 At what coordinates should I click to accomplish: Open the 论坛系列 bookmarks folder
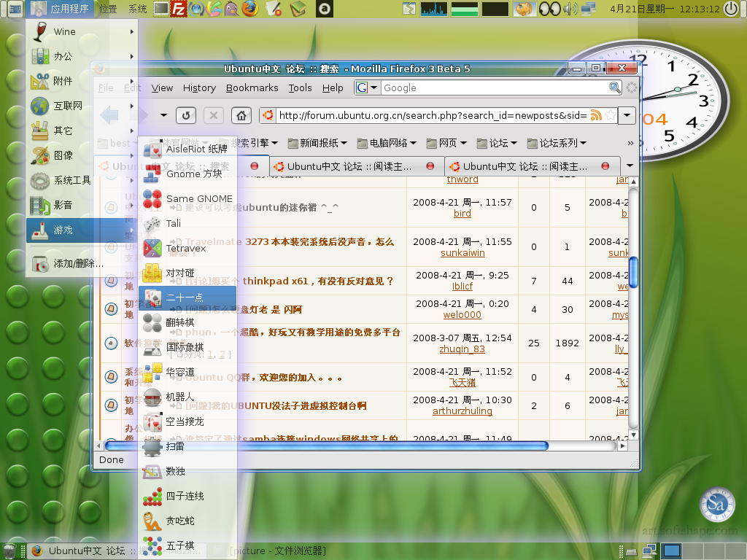point(557,143)
